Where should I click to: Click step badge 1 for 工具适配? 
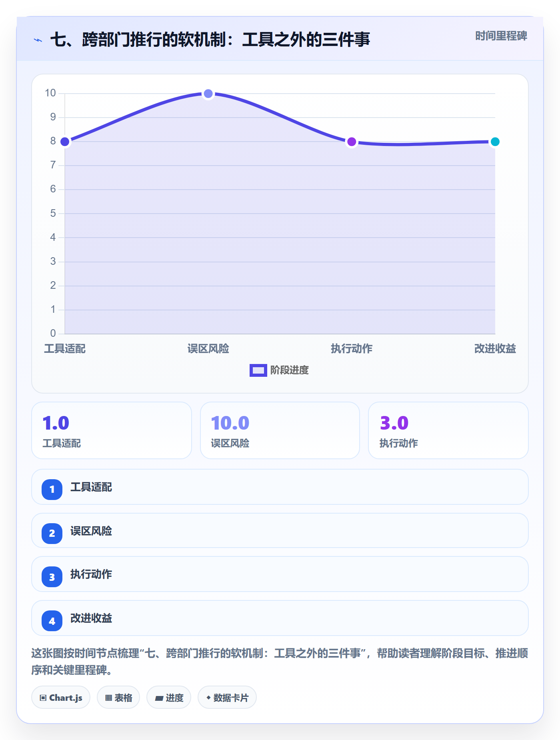[52, 489]
